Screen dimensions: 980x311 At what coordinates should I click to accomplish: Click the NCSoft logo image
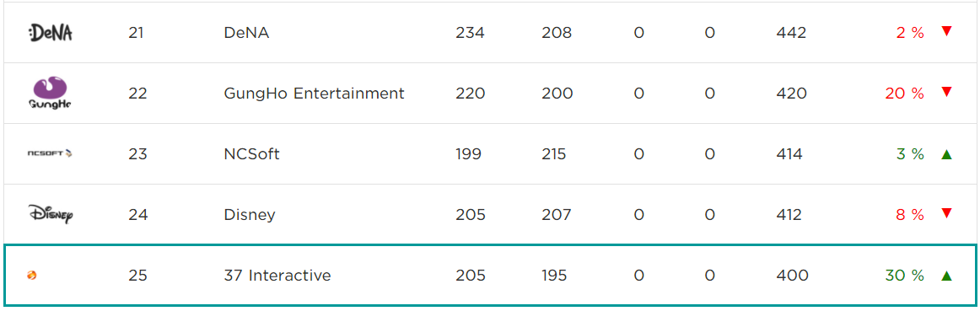[51, 153]
